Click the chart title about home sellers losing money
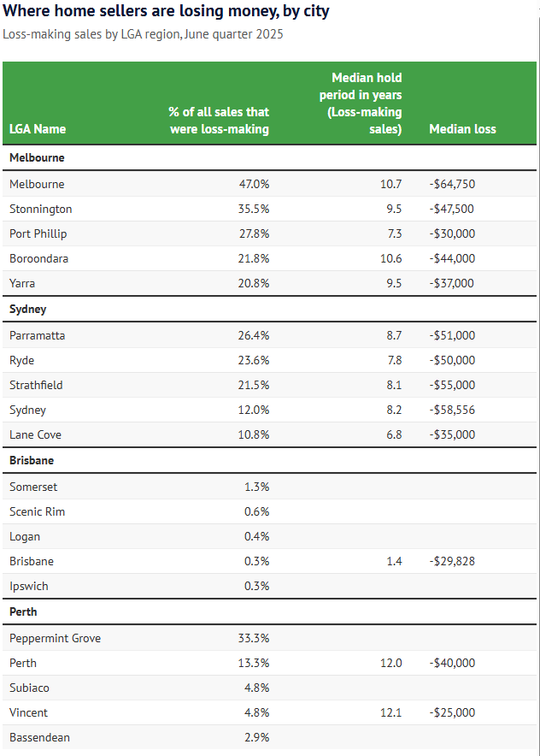This screenshot has width=540, height=756. pyautogui.click(x=166, y=12)
